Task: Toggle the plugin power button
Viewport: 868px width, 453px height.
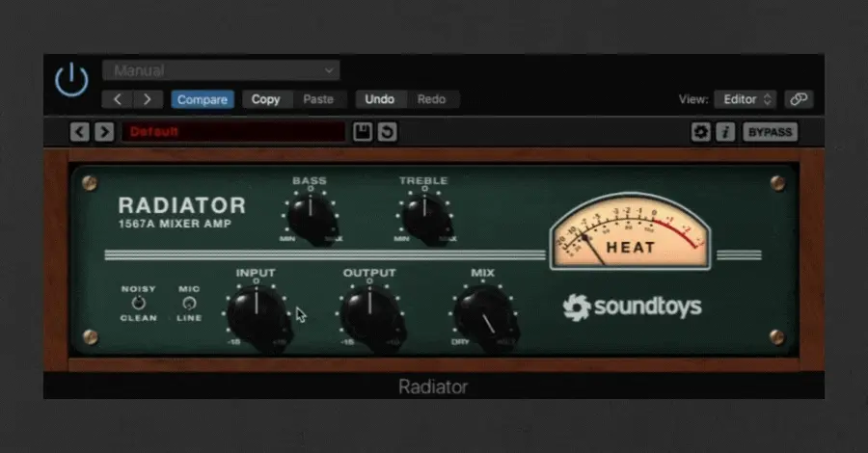Action: coord(71,80)
